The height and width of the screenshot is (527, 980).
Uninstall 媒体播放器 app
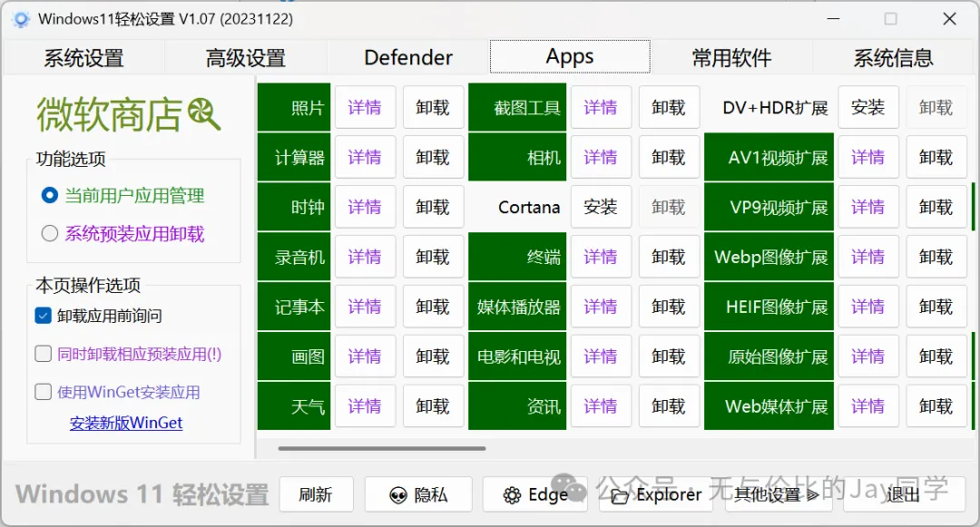[669, 307]
